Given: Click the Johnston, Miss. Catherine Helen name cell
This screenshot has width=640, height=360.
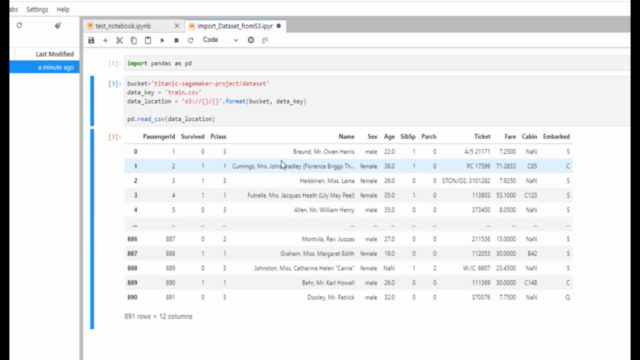Looking at the screenshot, I should click(304, 268).
